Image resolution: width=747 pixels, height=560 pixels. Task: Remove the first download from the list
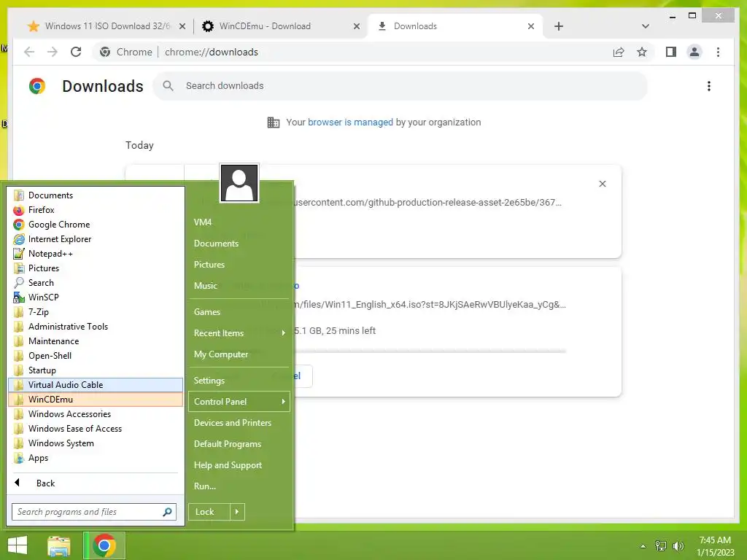pyautogui.click(x=602, y=184)
